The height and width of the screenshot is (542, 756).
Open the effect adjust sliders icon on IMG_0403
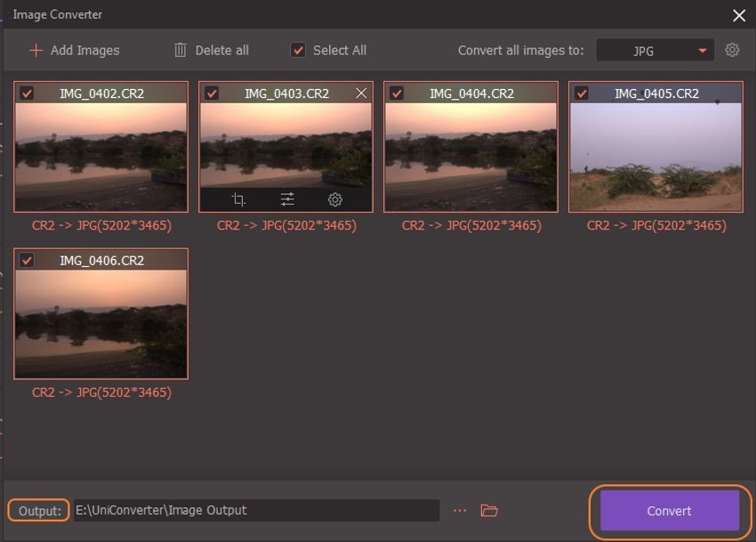[287, 199]
